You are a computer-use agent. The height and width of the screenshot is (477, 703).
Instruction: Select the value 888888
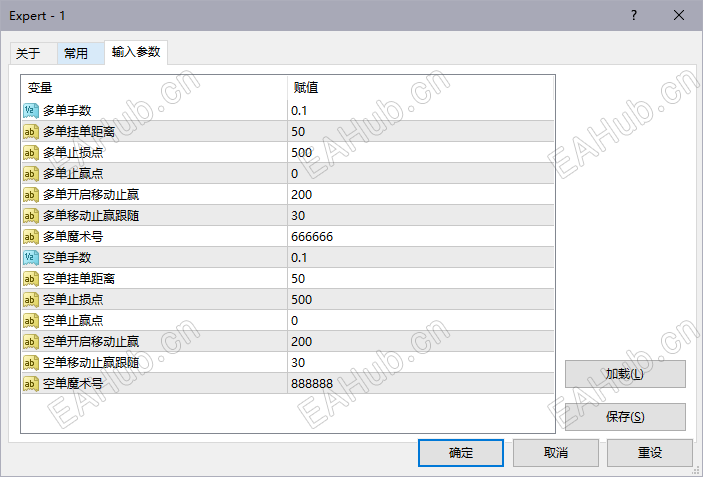pyautogui.click(x=312, y=384)
